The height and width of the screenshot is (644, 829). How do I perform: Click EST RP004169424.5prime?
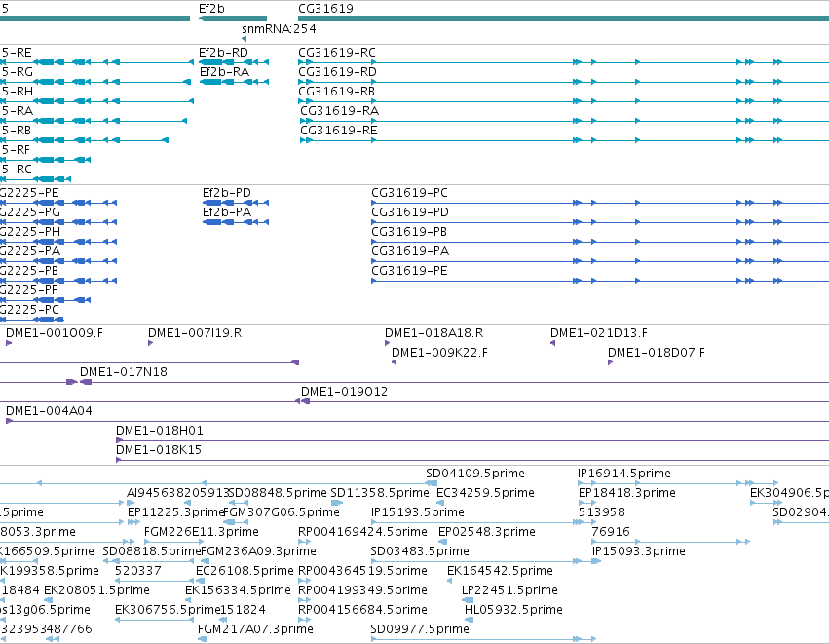362,532
